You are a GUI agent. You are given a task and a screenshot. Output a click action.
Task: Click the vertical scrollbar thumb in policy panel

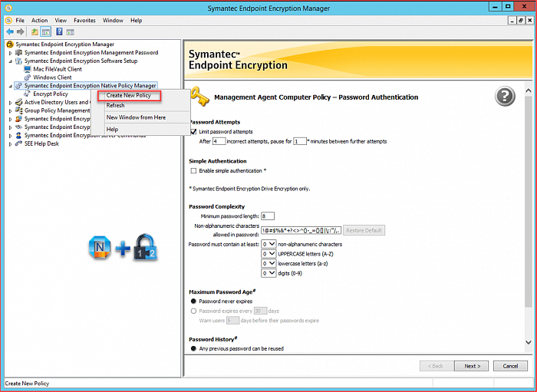(528, 202)
